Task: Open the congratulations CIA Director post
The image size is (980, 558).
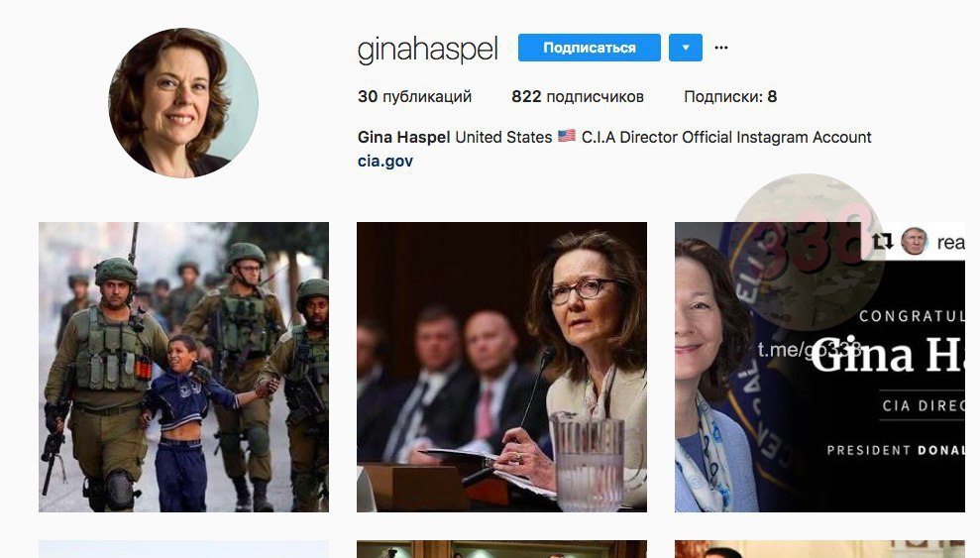Action: click(820, 368)
